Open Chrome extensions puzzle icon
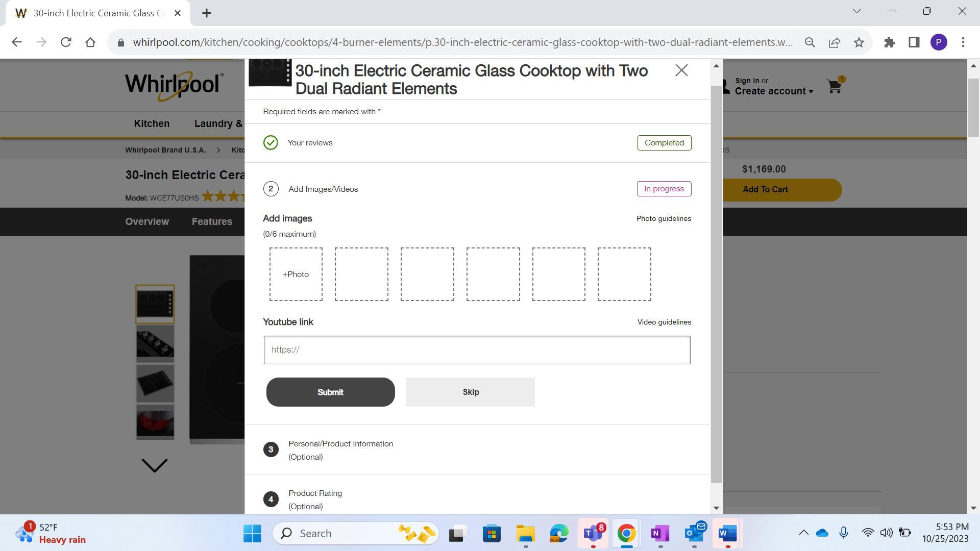Image resolution: width=980 pixels, height=551 pixels. 890,42
